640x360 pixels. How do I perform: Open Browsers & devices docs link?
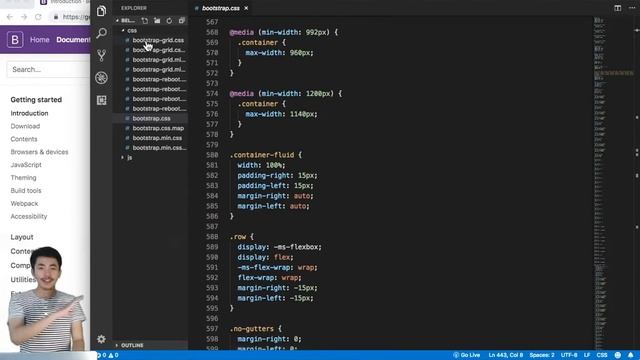point(40,152)
